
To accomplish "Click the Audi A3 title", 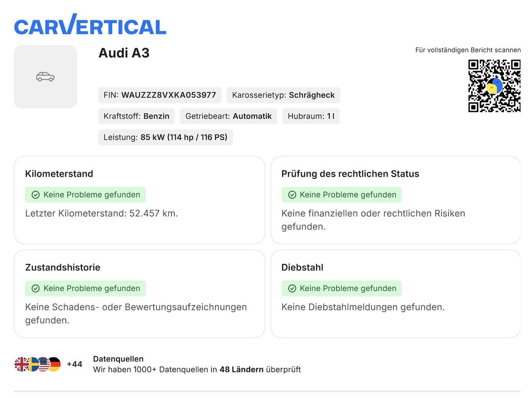I will [x=124, y=53].
